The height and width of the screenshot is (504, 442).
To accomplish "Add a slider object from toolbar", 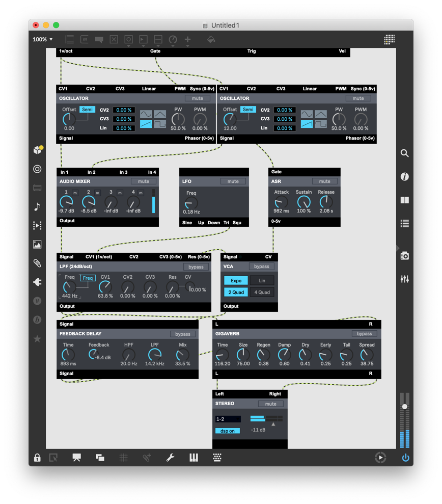I will click(x=158, y=40).
